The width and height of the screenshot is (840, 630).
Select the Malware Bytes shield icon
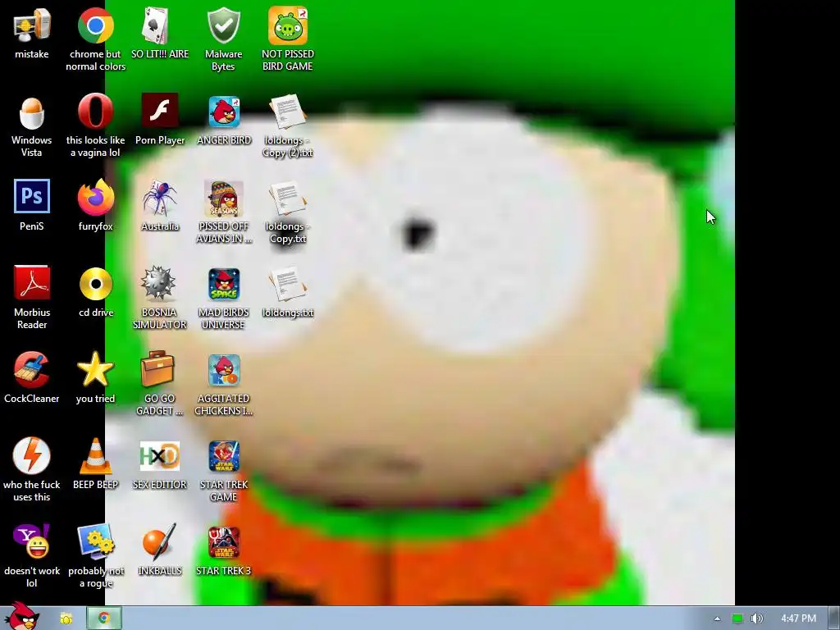(223, 25)
